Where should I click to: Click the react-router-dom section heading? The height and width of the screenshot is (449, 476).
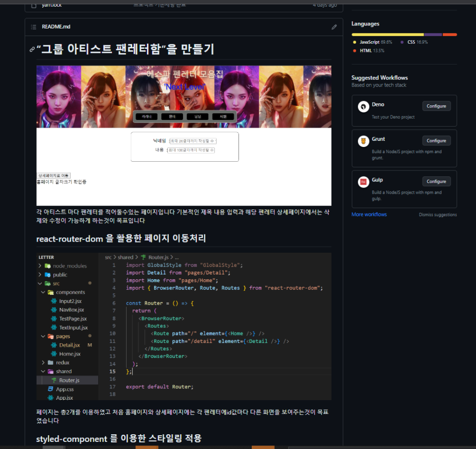coord(121,238)
